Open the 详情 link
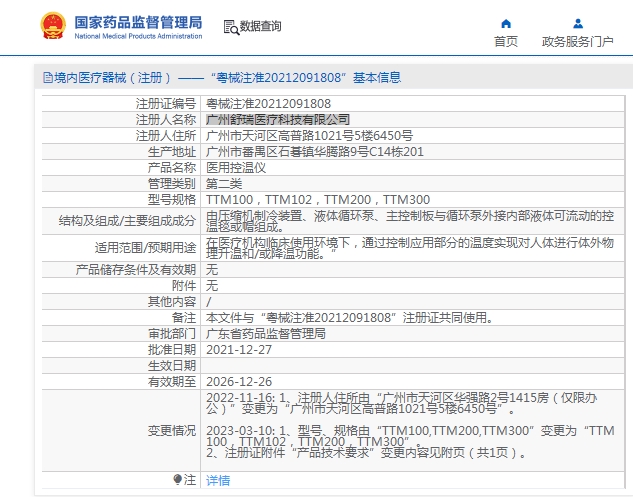The width and height of the screenshot is (633, 497). tap(218, 480)
